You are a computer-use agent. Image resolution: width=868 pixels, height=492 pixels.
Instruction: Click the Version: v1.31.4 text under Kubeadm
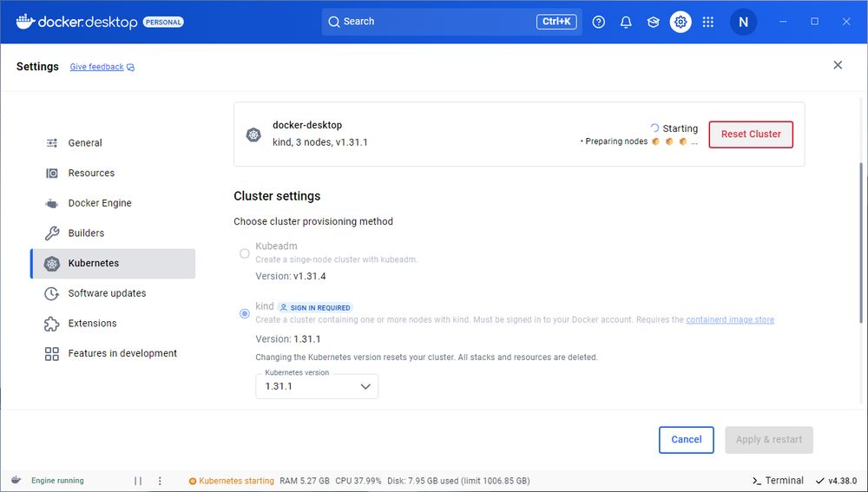pyautogui.click(x=291, y=276)
